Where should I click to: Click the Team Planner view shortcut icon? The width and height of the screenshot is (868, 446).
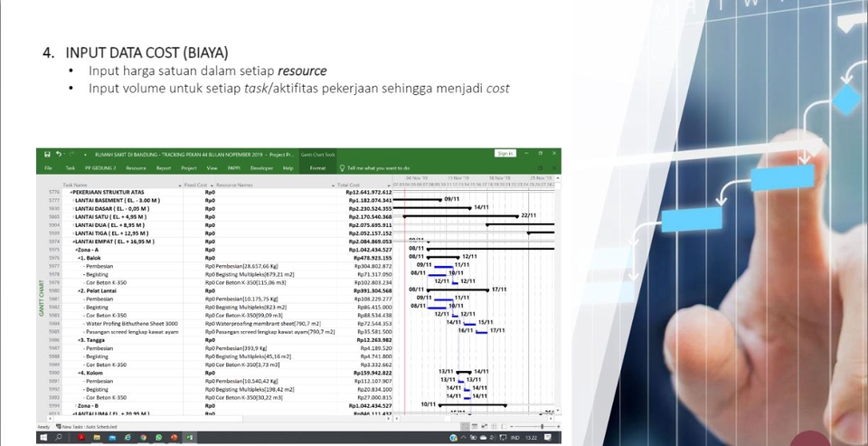coord(485,427)
